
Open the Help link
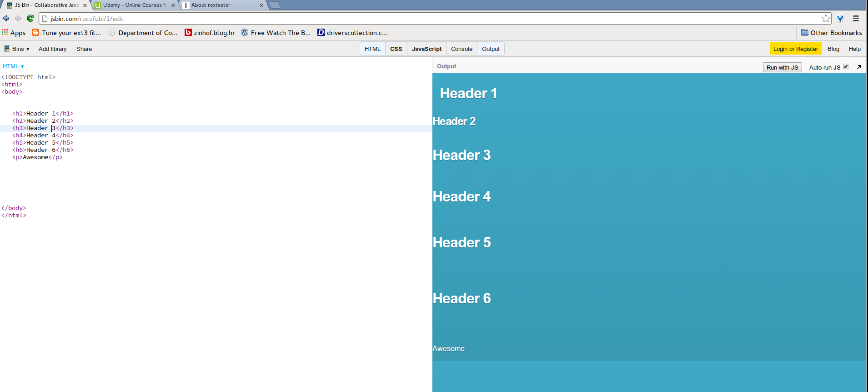[x=855, y=49]
